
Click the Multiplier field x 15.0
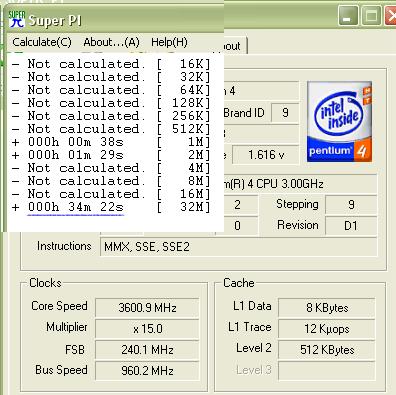point(147,329)
